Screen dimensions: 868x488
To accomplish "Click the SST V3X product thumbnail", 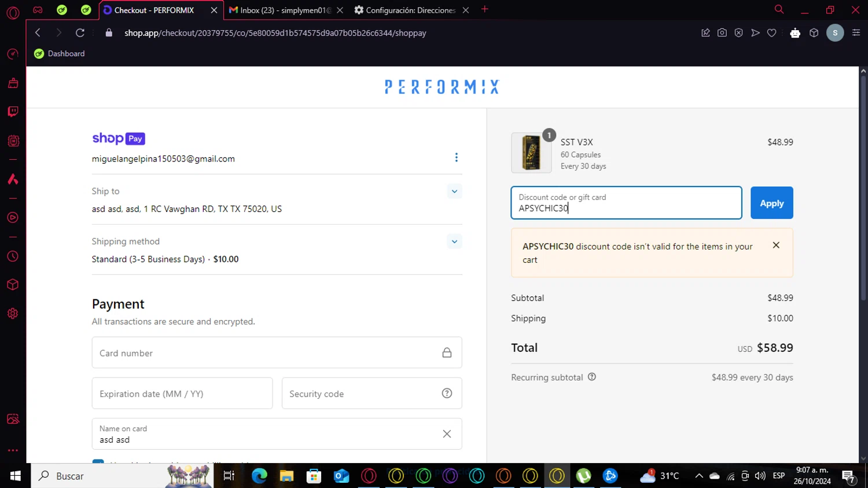I will pos(531,153).
